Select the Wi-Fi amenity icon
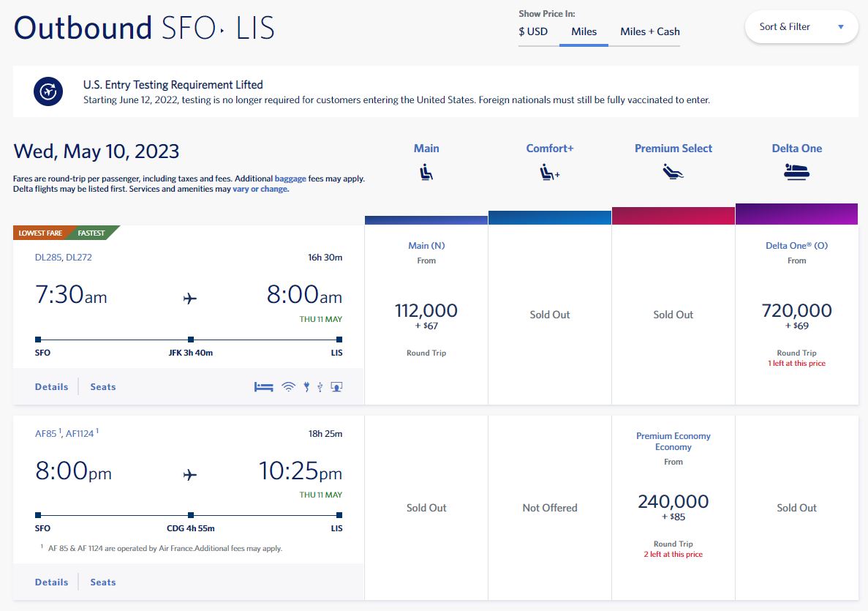The image size is (868, 611). pyautogui.click(x=290, y=386)
